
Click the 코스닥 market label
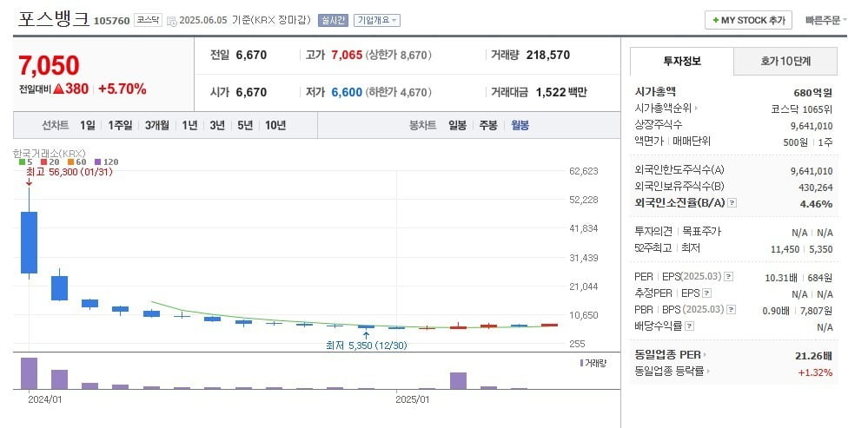click(x=148, y=21)
